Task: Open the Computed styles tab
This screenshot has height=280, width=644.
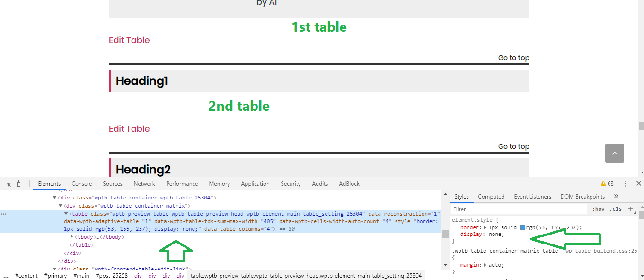Action: (491, 196)
